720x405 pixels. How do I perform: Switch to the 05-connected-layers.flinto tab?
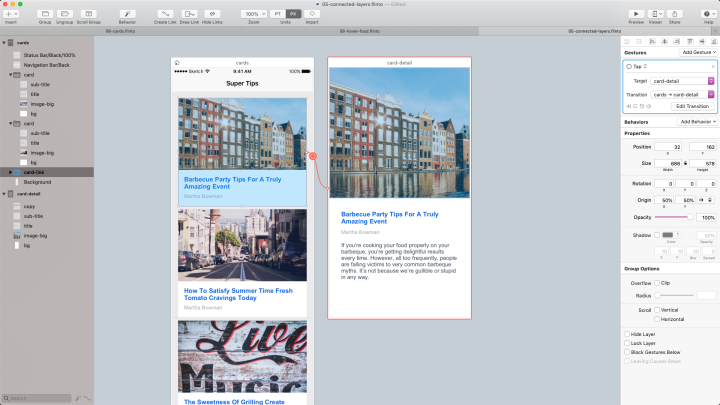click(595, 31)
